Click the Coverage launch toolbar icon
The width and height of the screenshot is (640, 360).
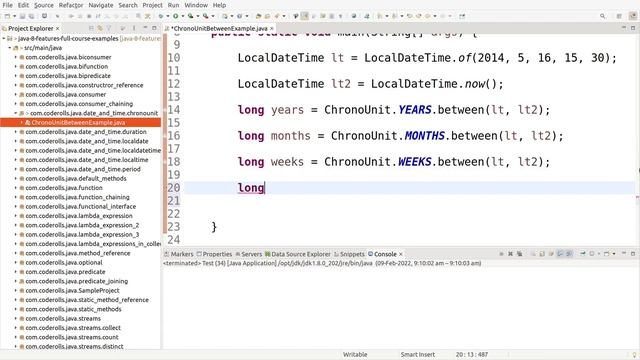tap(190, 16)
